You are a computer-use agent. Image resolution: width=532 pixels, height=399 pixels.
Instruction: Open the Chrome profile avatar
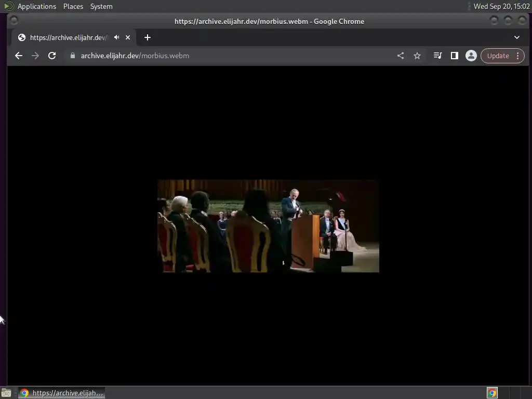[471, 56]
